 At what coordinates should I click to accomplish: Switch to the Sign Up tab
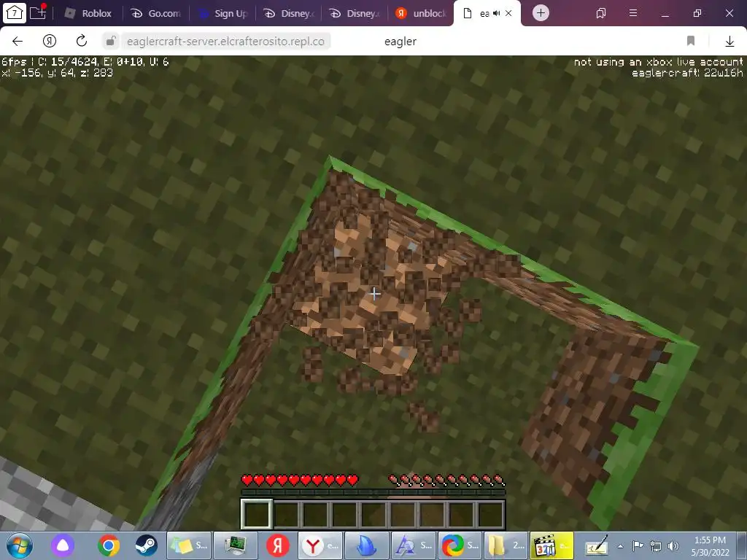point(223,13)
